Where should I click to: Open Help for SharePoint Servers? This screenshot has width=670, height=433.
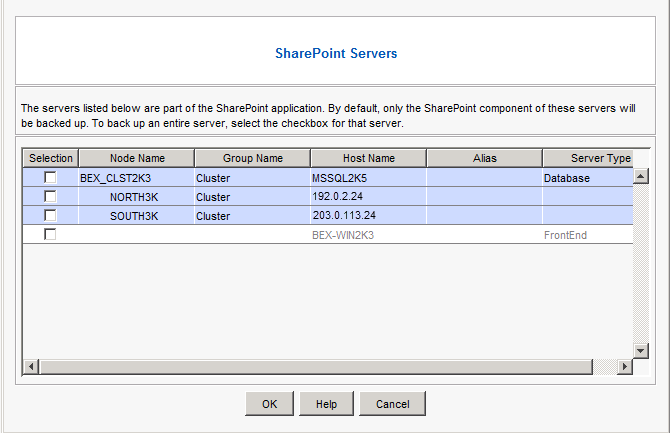[x=326, y=403]
